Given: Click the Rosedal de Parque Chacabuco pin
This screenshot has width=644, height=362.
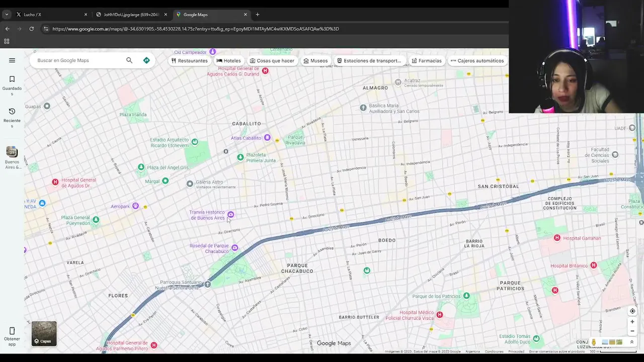Looking at the screenshot, I should point(234,248).
